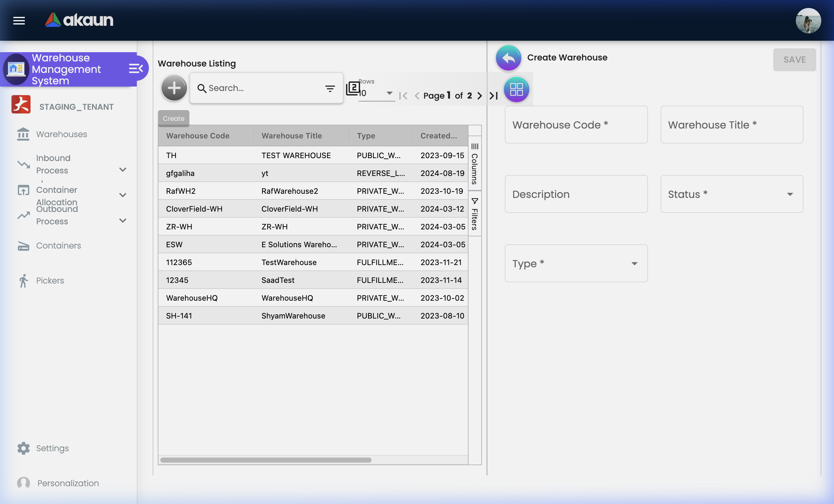Open the Status dropdown

[732, 194]
